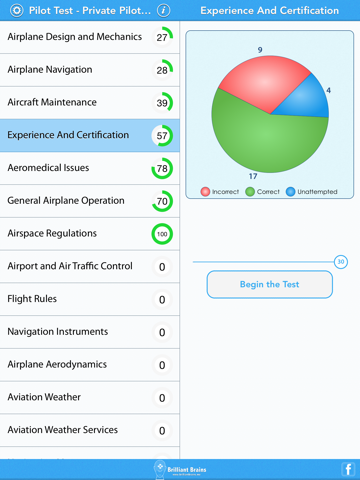Open the Aircraft Maintenance topic
Screen dimensions: 360x480
click(x=90, y=103)
